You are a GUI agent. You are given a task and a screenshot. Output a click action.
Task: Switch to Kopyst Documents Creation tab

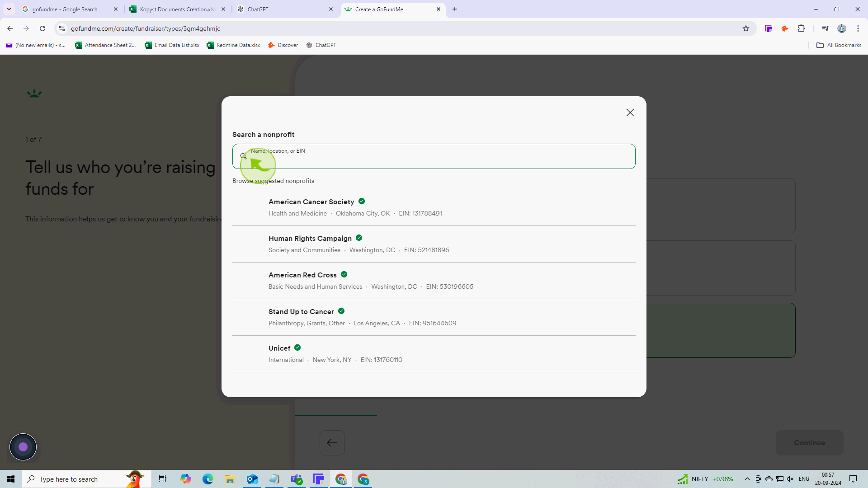177,9
